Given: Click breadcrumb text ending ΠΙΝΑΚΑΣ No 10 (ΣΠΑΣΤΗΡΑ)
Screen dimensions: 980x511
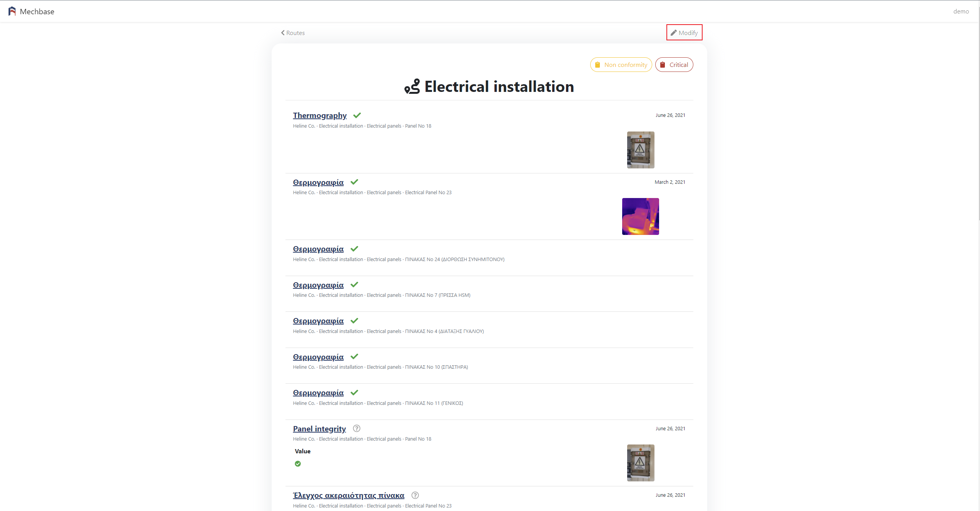Looking at the screenshot, I should [381, 367].
